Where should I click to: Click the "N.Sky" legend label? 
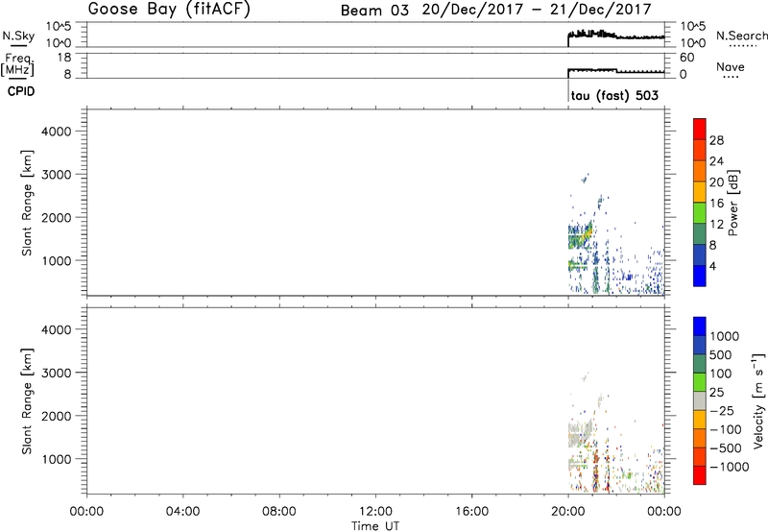(x=18, y=36)
